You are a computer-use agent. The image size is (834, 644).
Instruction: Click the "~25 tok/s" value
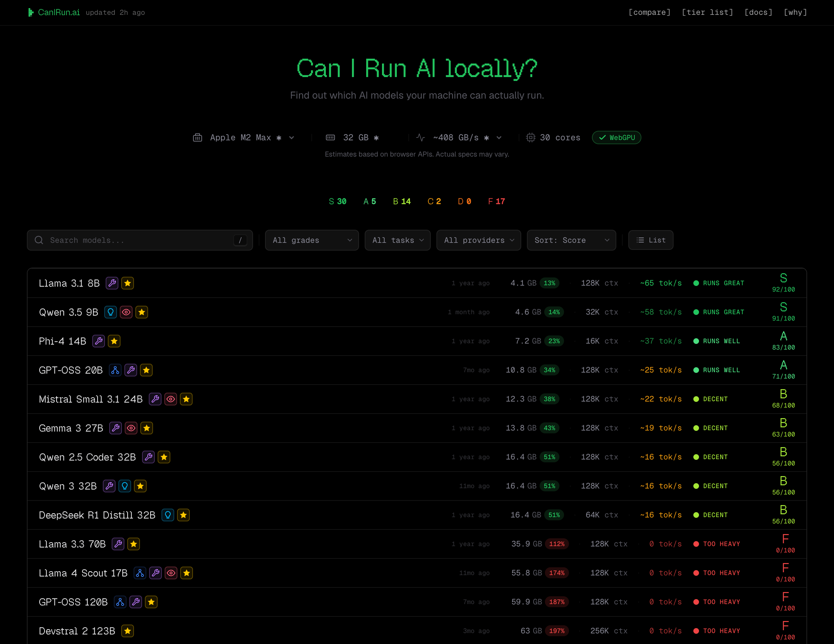661,370
